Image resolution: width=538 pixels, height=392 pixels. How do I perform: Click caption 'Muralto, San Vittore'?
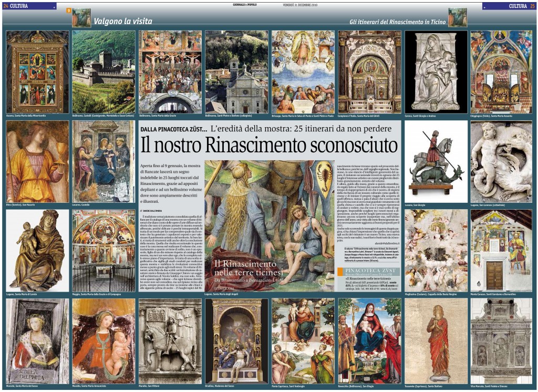[x=150, y=386]
